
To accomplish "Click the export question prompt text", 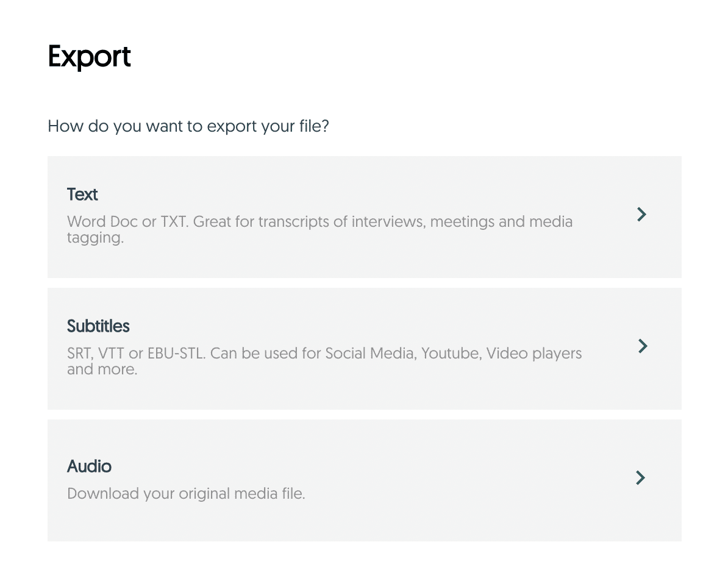I will 188,126.
